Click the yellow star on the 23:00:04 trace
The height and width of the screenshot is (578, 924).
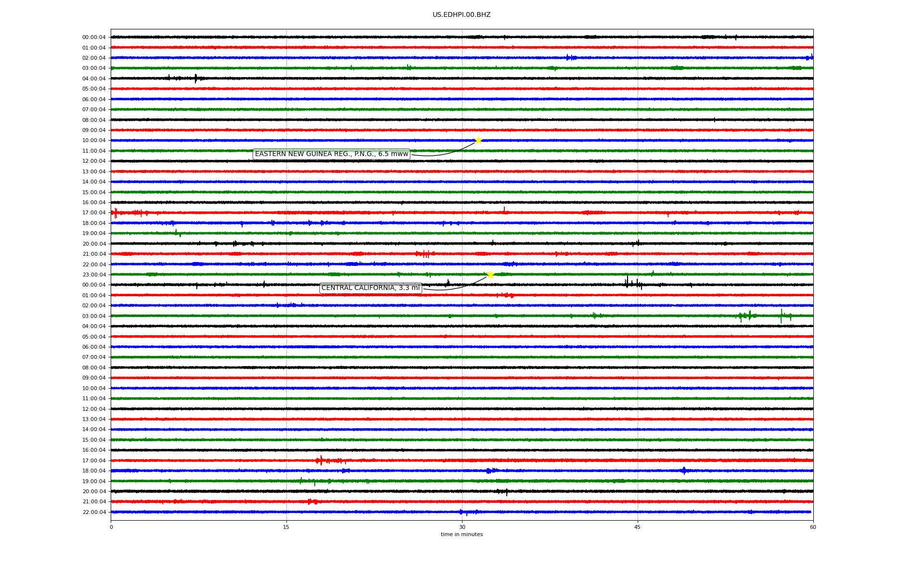(490, 275)
